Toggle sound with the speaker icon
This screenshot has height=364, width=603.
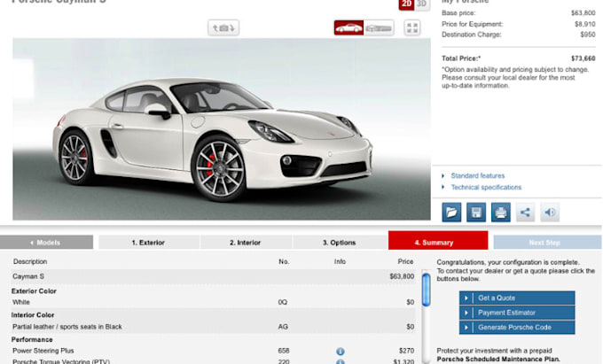click(x=550, y=213)
